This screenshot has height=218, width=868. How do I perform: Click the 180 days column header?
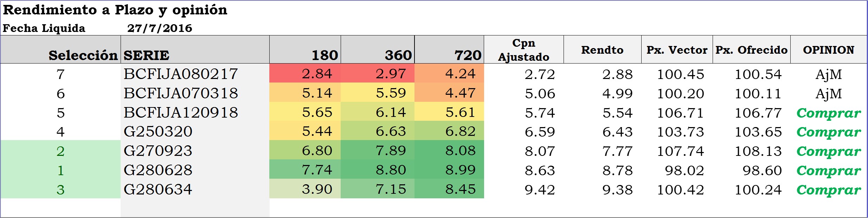point(324,55)
